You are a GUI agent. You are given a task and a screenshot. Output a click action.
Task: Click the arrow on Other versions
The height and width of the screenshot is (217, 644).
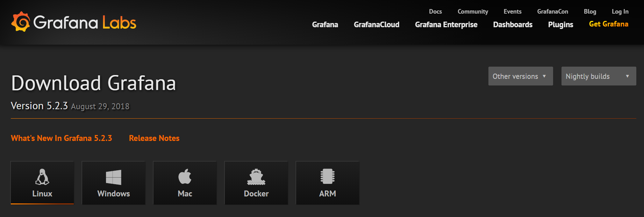544,76
